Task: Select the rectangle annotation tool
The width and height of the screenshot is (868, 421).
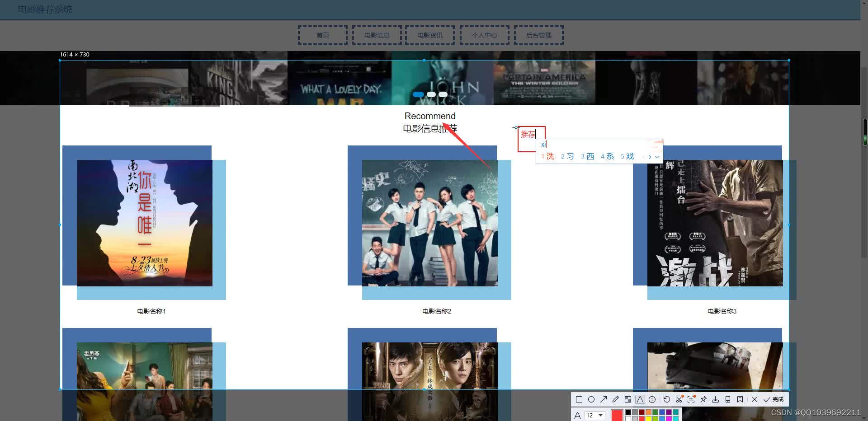Action: coord(579,399)
